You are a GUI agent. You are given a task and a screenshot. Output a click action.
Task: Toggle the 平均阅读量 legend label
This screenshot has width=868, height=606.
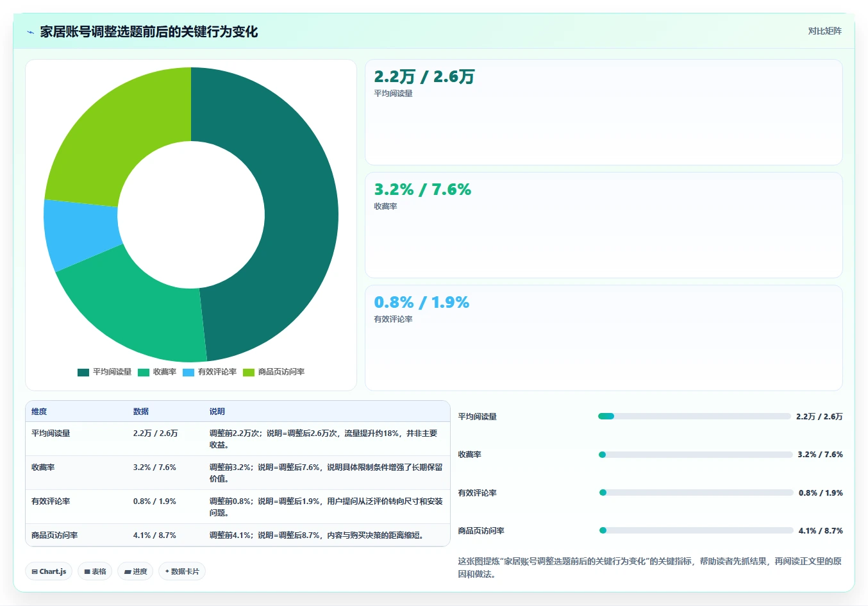point(112,372)
